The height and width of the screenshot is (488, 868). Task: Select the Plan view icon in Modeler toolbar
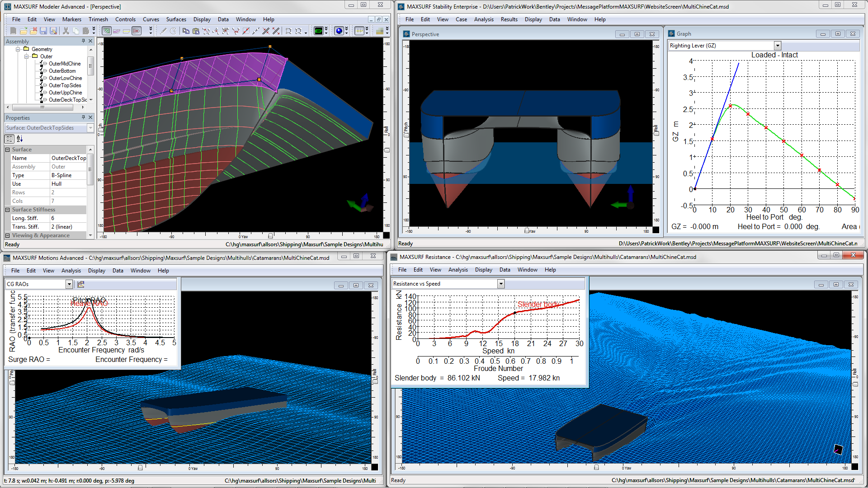tap(116, 31)
